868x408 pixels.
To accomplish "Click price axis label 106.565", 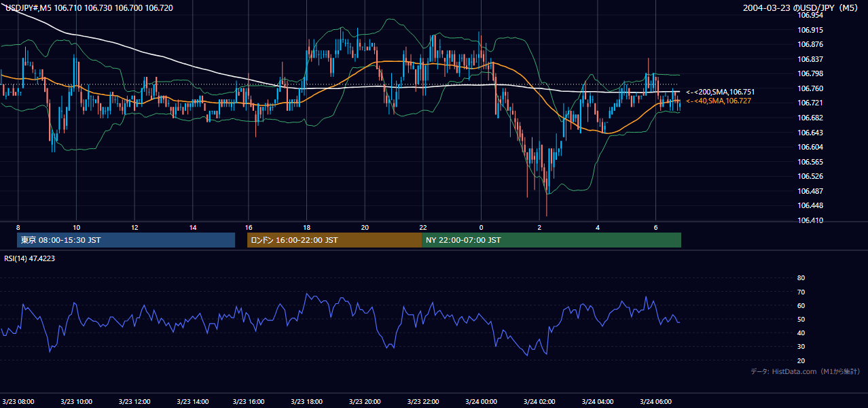I will pos(810,162).
